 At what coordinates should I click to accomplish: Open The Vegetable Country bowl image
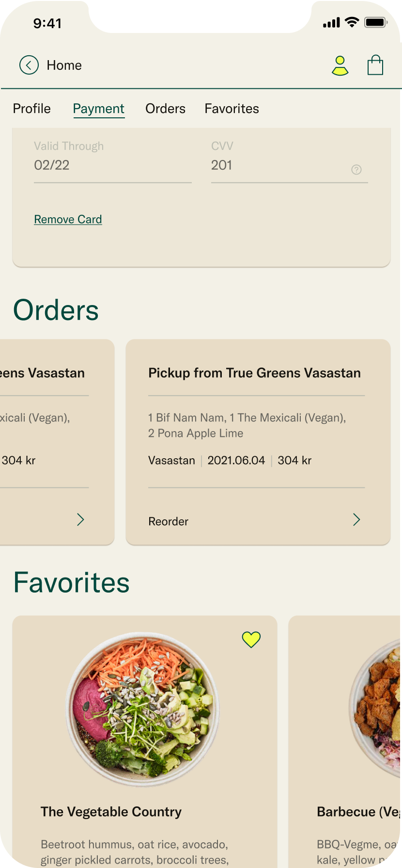point(142,709)
